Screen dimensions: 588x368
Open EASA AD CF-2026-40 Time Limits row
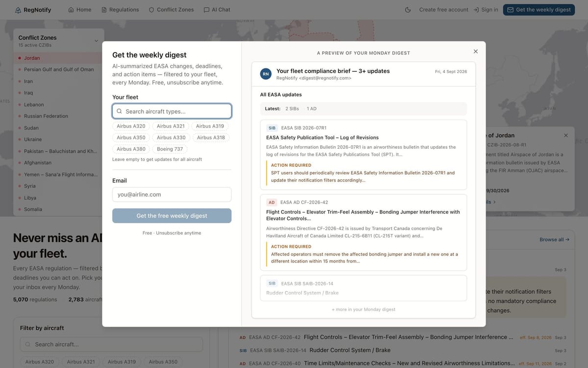(x=403, y=364)
